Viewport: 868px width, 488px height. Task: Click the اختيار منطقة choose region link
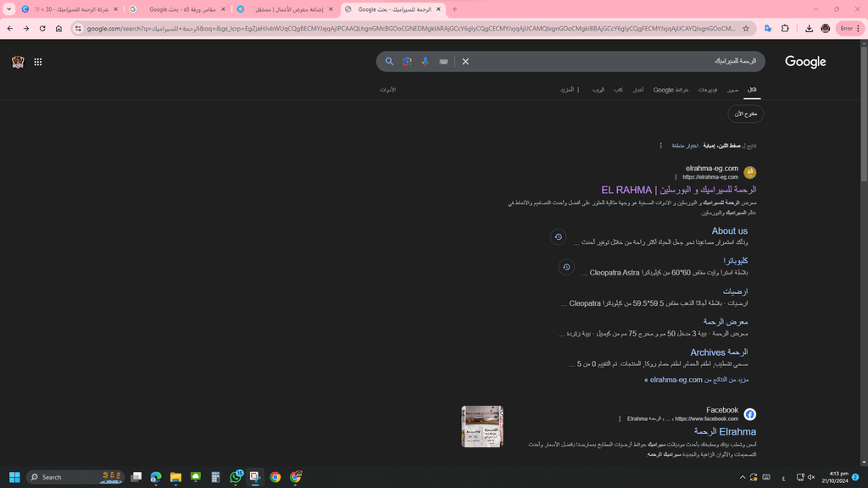click(685, 146)
